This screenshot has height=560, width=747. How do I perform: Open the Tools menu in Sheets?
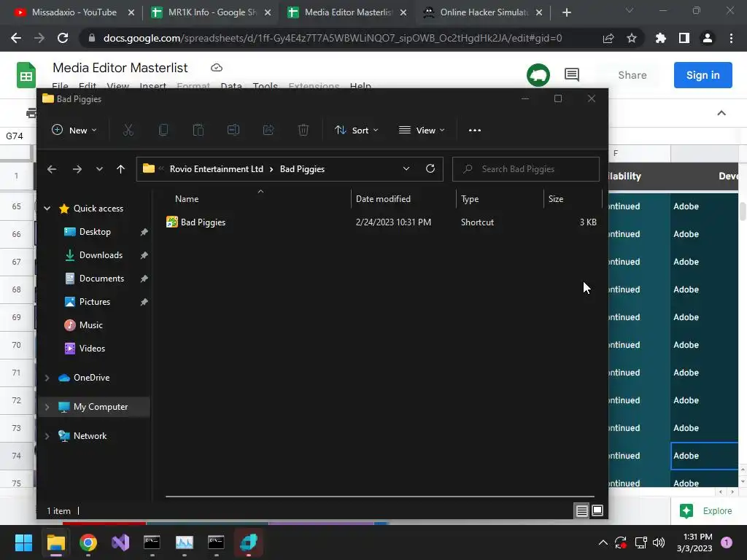pos(266,86)
